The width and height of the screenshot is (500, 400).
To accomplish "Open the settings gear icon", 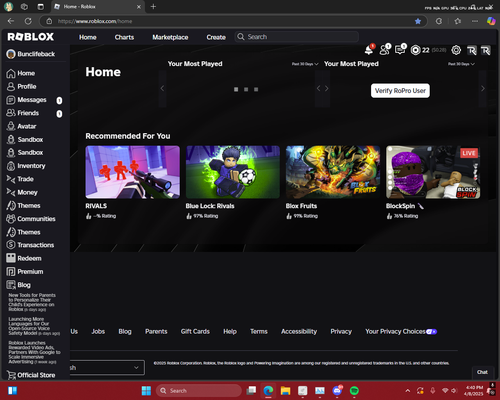I will click(456, 50).
